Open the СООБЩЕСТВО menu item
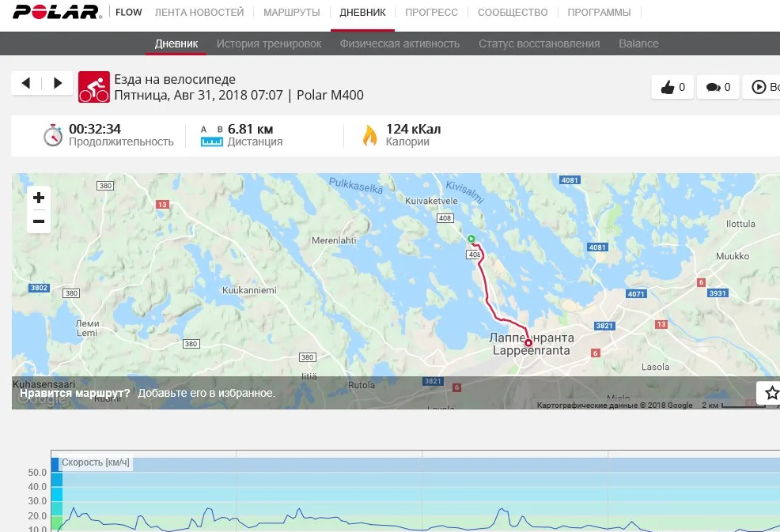780x532 pixels. point(513,12)
